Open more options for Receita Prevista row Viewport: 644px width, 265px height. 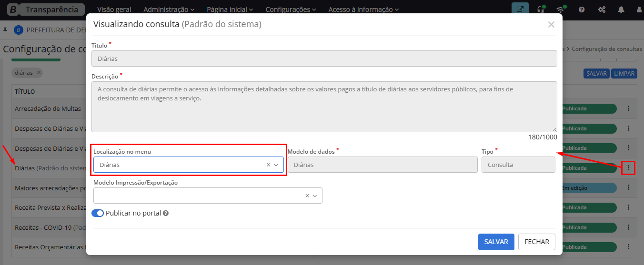click(x=628, y=207)
